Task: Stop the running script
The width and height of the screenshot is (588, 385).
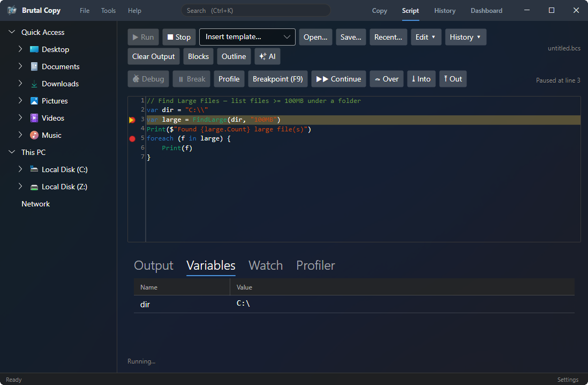Action: click(179, 37)
